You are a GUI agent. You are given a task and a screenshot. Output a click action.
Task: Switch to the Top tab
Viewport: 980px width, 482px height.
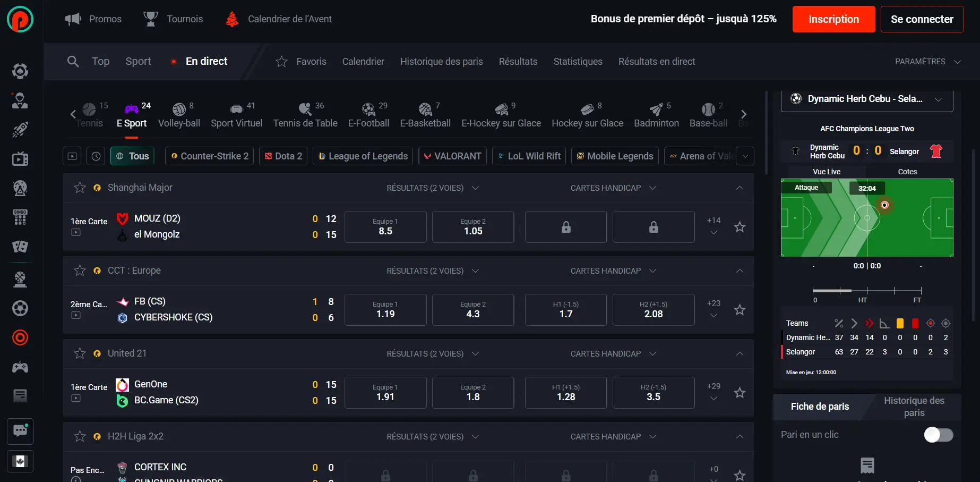(100, 62)
